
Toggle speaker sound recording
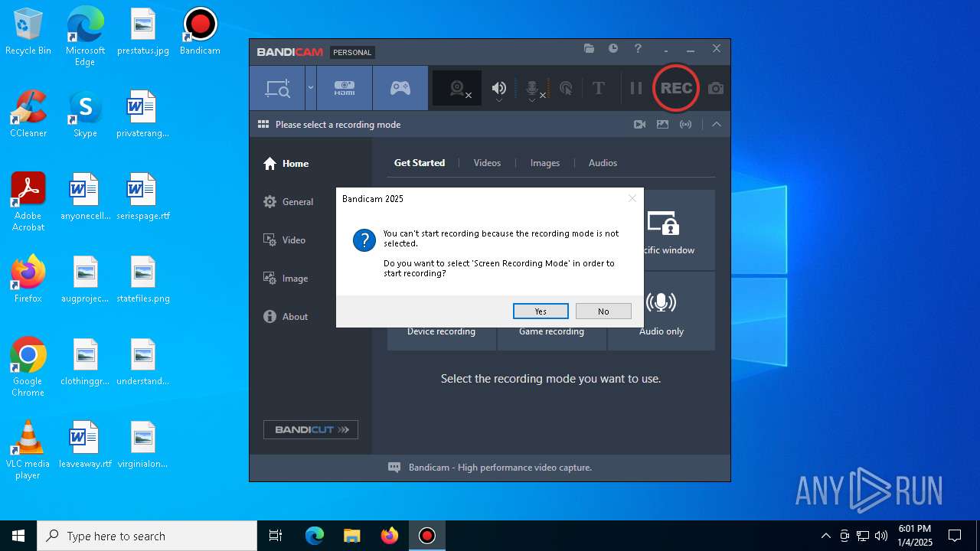499,89
